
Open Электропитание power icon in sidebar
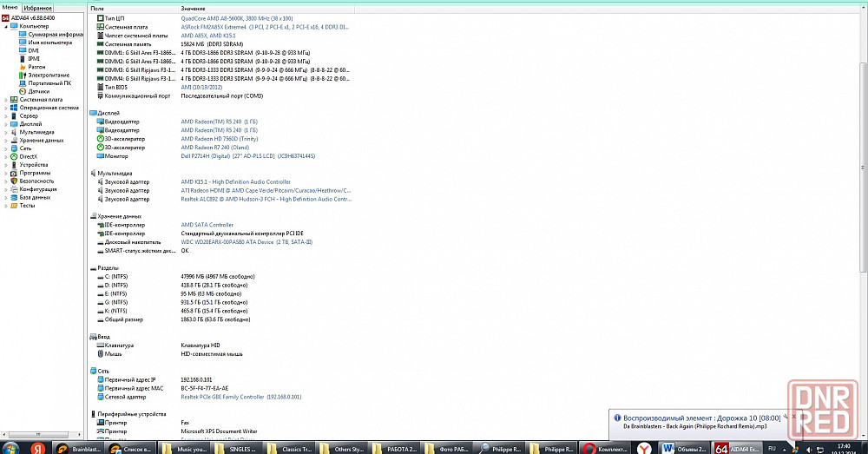coord(23,76)
